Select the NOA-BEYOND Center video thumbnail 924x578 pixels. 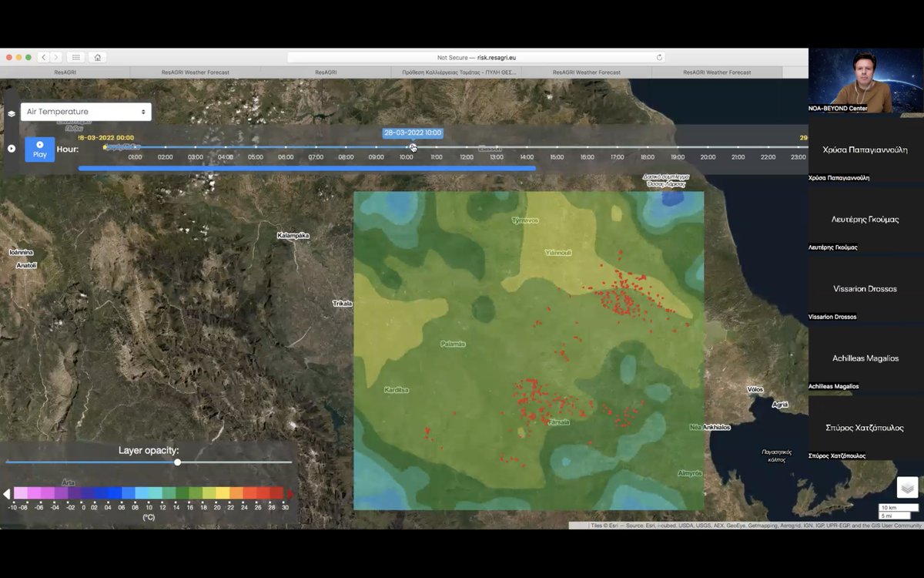tap(866, 80)
